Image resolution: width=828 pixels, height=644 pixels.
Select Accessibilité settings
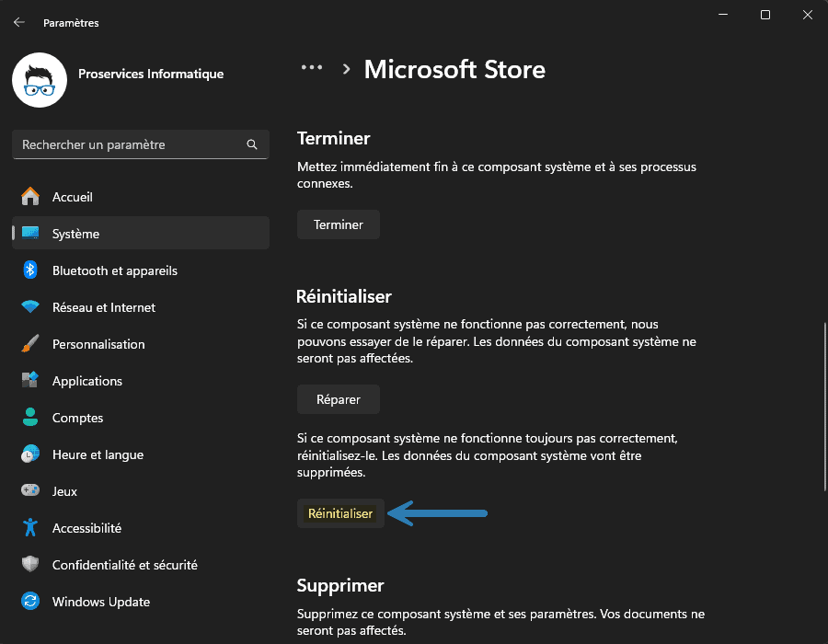tap(85, 528)
